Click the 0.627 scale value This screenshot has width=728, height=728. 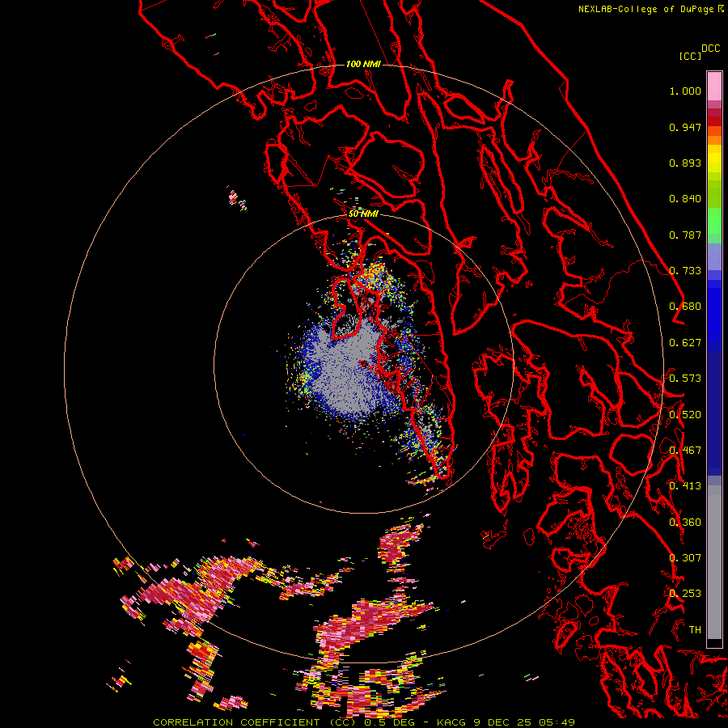pos(685,343)
